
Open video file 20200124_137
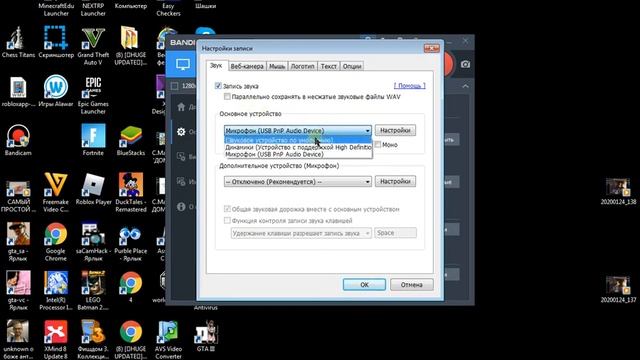[x=618, y=289]
